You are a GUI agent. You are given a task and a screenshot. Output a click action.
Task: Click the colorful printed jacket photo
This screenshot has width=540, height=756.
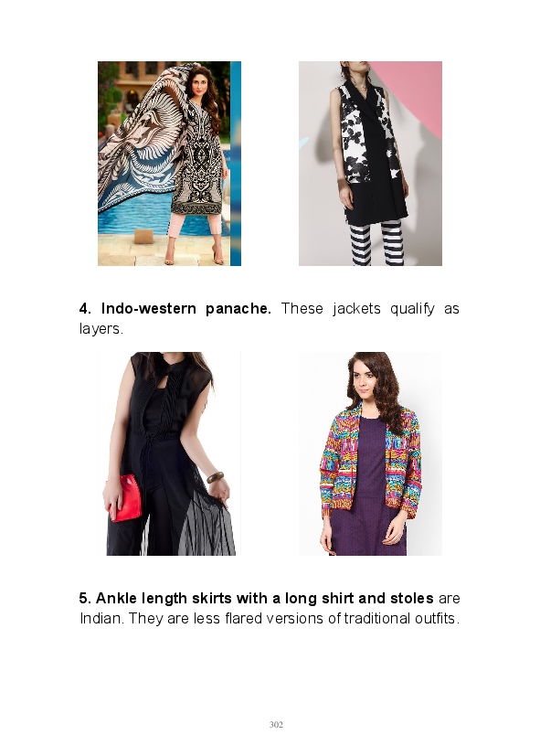(x=370, y=453)
